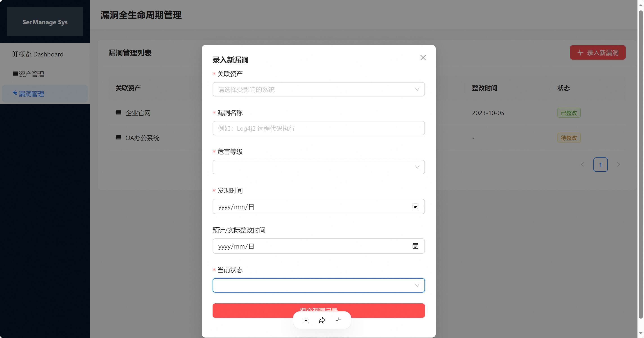Image resolution: width=644 pixels, height=338 pixels.
Task: Click the collapse icon in the floating toolbar
Action: coord(338,320)
